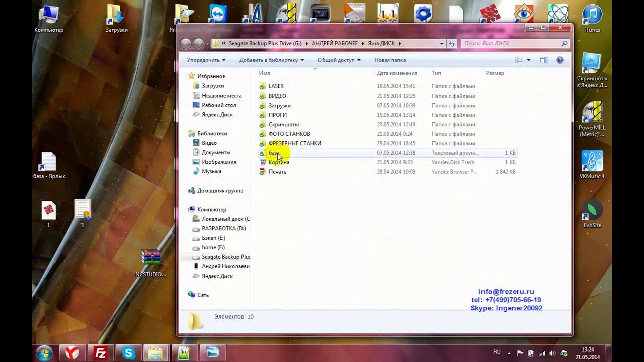Select the VKMusic 4 desktop icon

tap(592, 164)
